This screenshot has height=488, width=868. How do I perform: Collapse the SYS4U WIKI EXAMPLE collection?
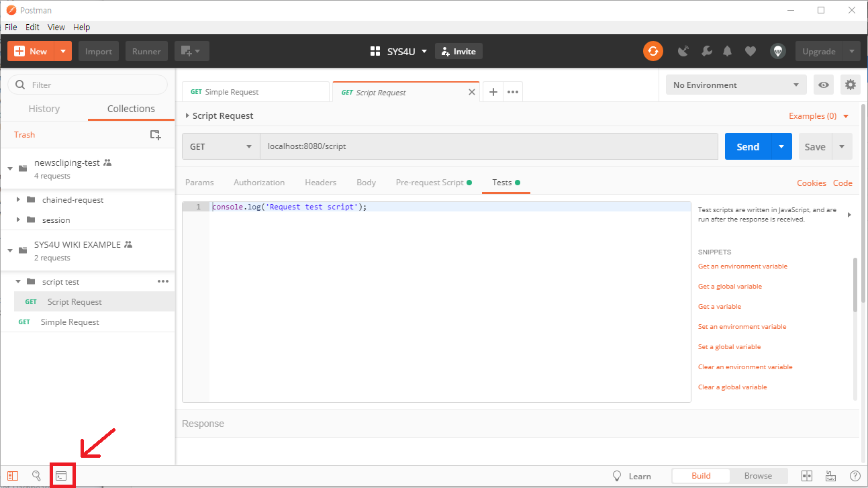10,250
